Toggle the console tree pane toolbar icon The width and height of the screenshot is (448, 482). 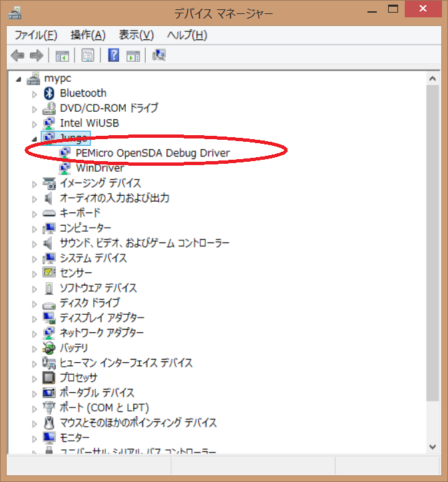pos(62,56)
